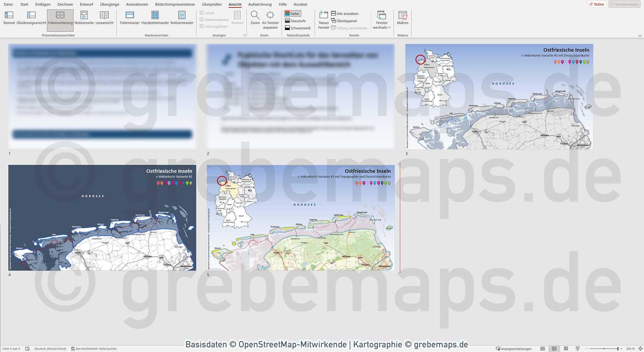
Task: Open the Anzeigen dialog launcher
Action: 244,35
